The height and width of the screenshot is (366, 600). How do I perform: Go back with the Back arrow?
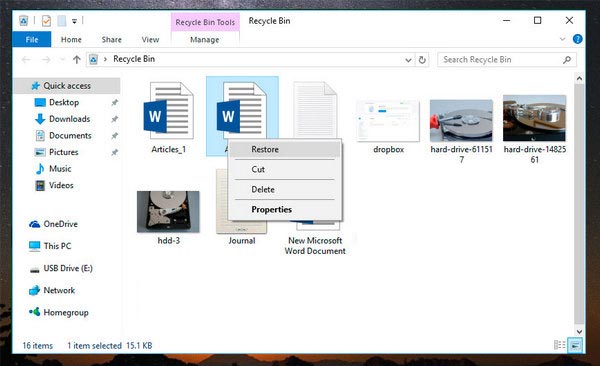click(x=26, y=60)
